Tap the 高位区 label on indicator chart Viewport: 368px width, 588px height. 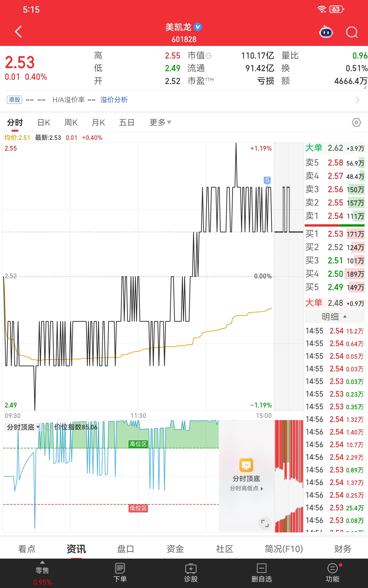pos(138,444)
